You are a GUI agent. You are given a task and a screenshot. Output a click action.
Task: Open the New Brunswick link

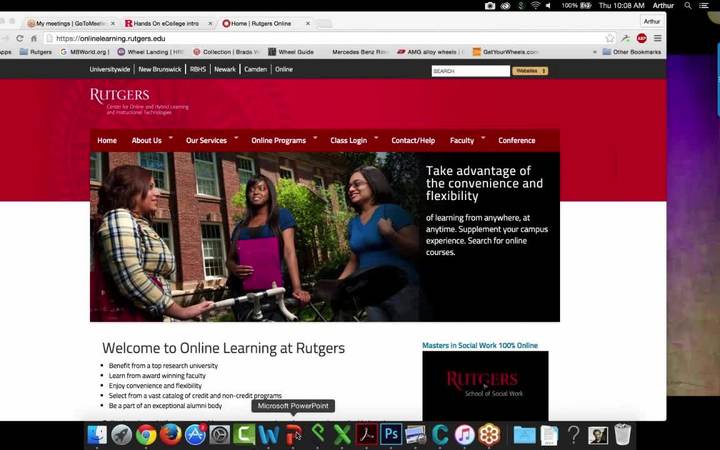coord(160,69)
